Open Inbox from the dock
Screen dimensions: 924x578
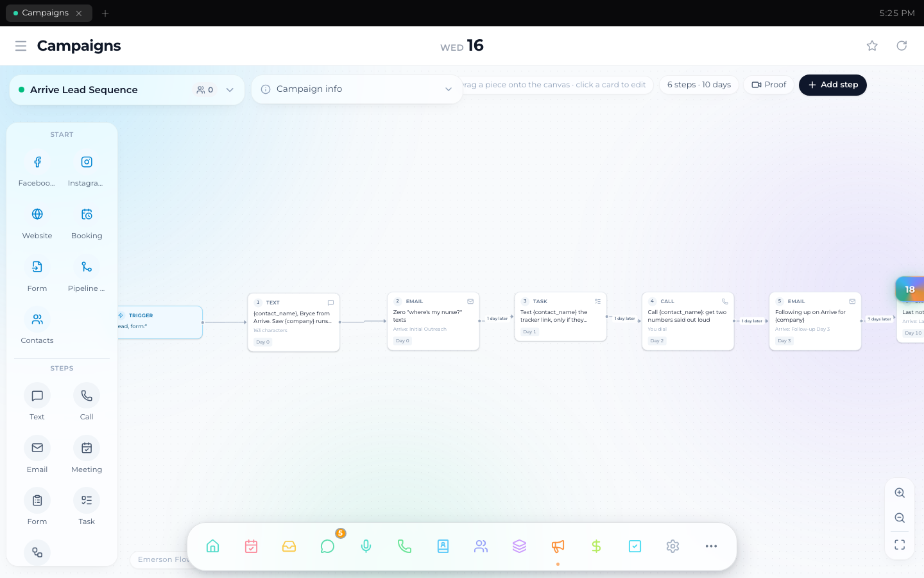click(x=289, y=547)
